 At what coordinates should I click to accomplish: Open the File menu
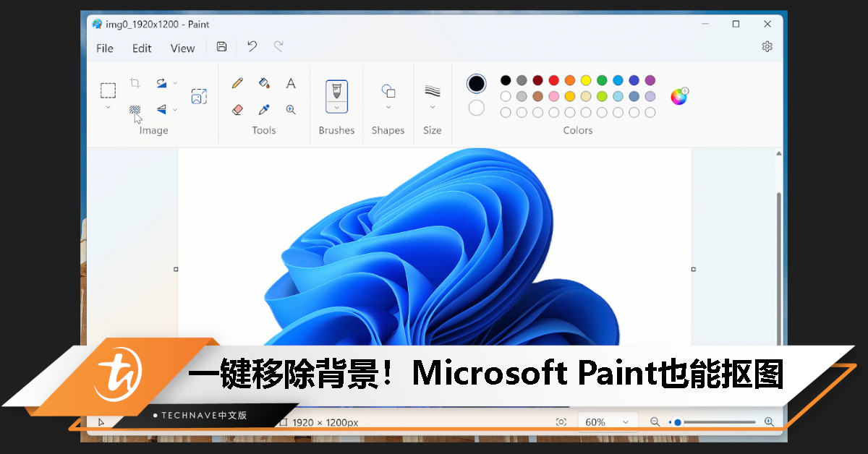105,48
